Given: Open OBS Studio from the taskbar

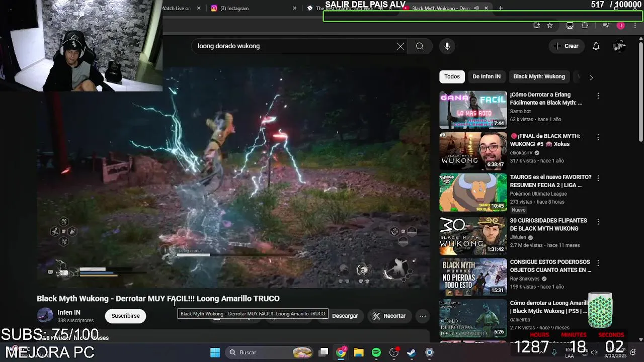Looking at the screenshot, I should point(394,352).
